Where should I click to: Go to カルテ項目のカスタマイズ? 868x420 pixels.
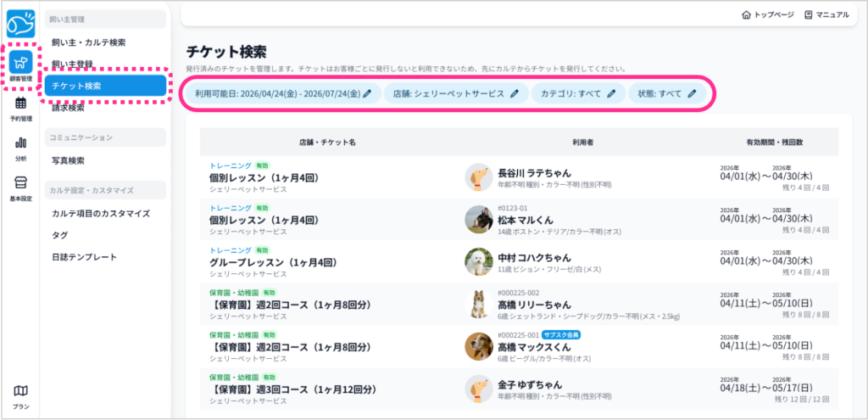click(x=100, y=213)
